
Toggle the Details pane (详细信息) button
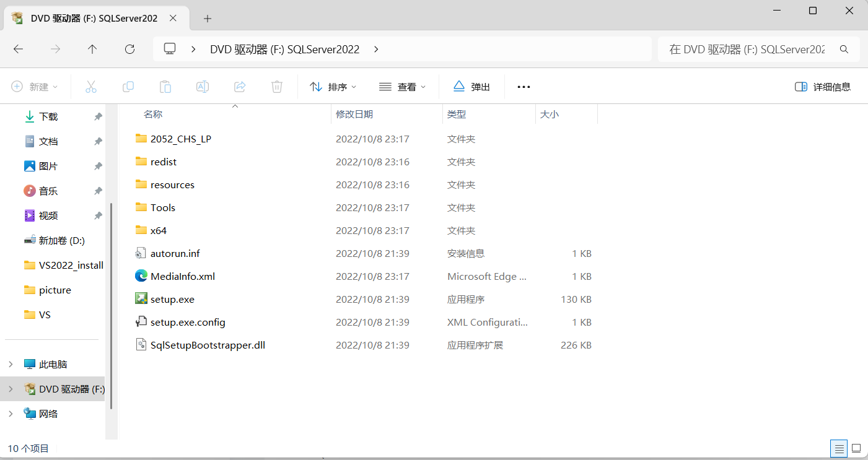point(823,87)
